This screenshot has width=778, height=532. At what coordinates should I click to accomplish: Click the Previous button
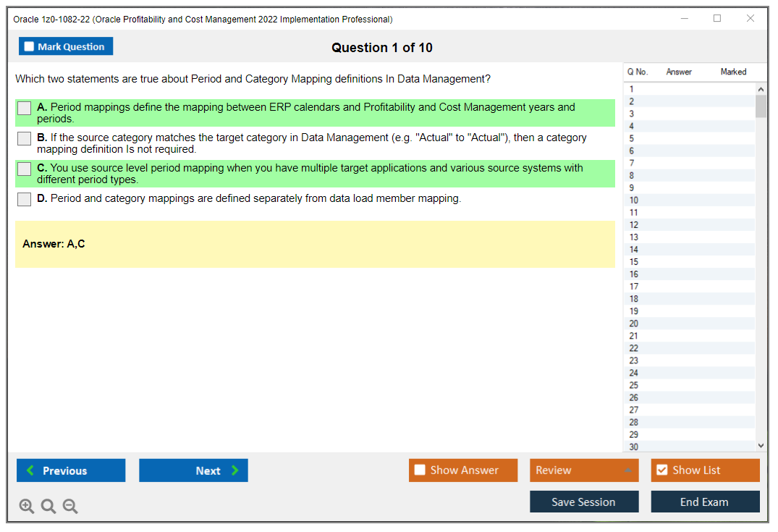70,470
